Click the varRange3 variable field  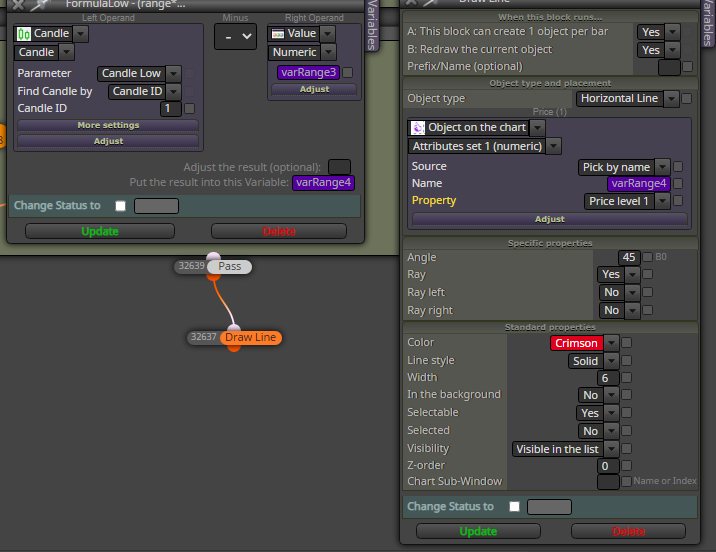[x=308, y=73]
